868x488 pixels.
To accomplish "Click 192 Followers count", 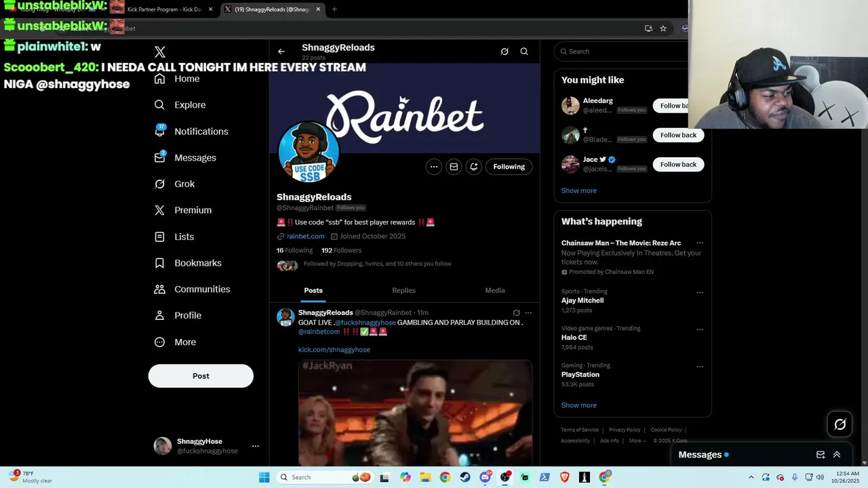I will [341, 251].
